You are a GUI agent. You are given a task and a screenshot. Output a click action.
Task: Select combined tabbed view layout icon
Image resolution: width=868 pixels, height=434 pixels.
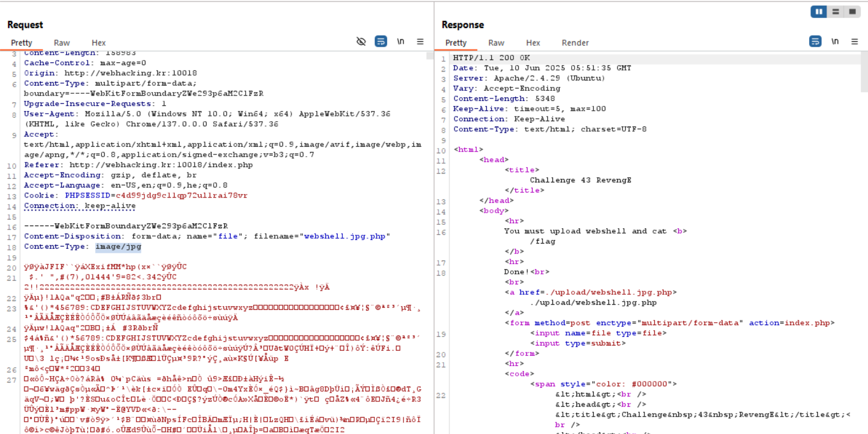tap(852, 12)
